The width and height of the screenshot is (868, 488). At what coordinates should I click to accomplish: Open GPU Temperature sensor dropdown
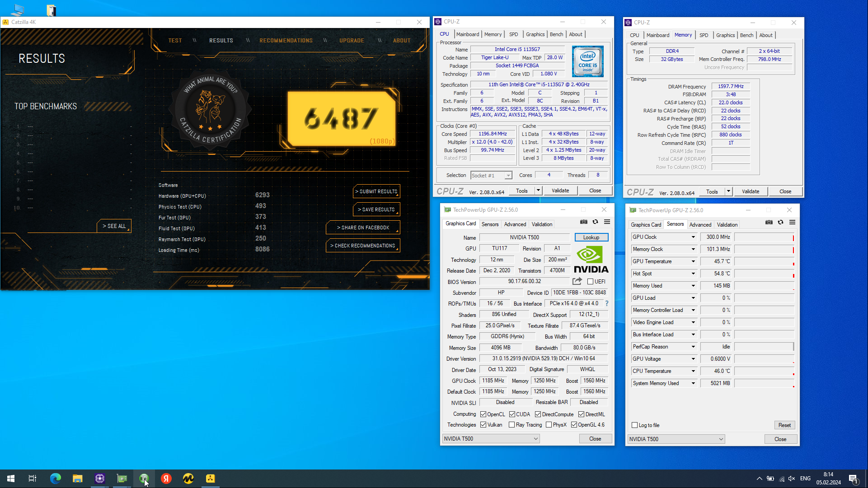[693, 261]
